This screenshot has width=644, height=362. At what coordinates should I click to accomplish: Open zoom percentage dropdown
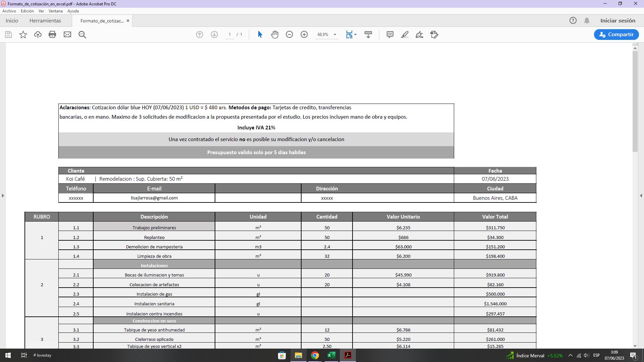tap(334, 35)
